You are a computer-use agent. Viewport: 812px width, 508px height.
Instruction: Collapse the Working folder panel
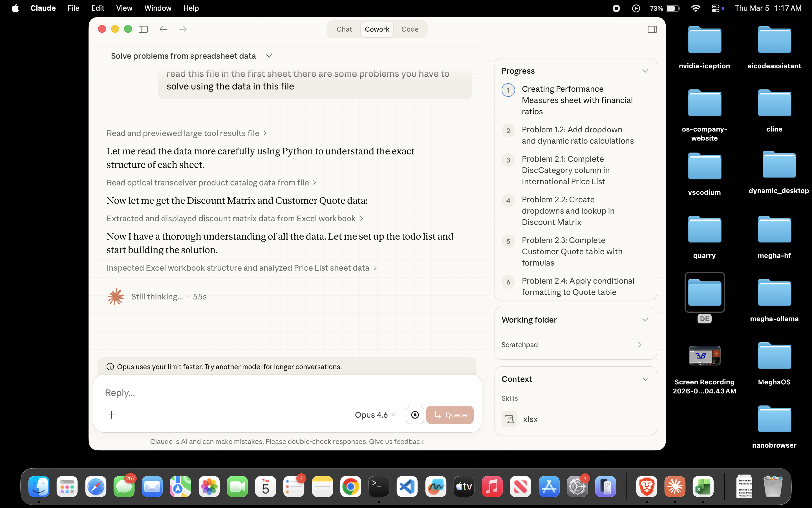click(x=645, y=320)
